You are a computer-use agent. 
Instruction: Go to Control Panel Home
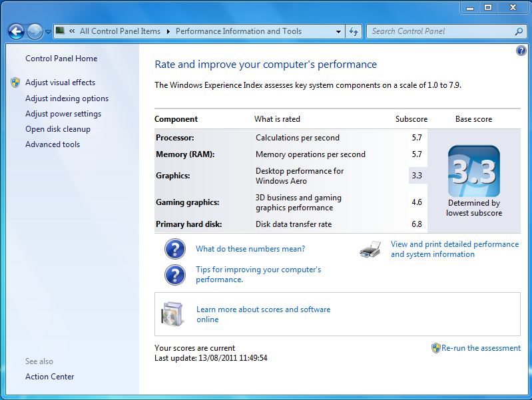(61, 59)
